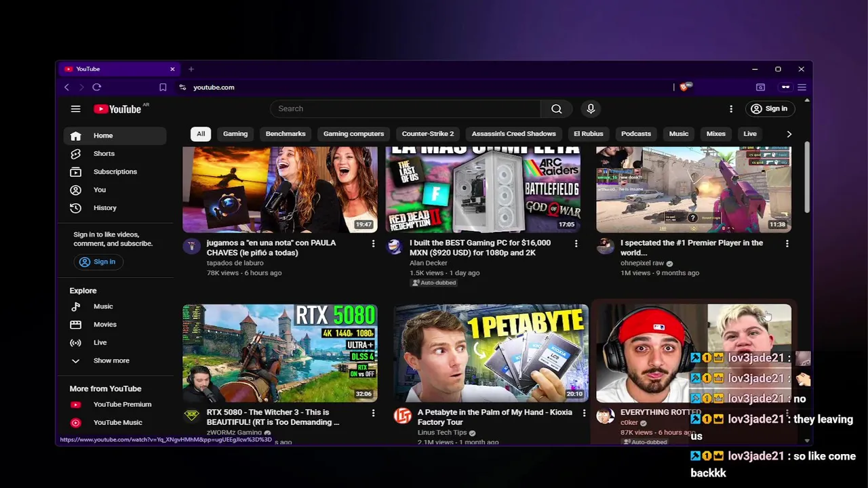Select the Mixes filter chip
The width and height of the screenshot is (868, 488).
[716, 134]
